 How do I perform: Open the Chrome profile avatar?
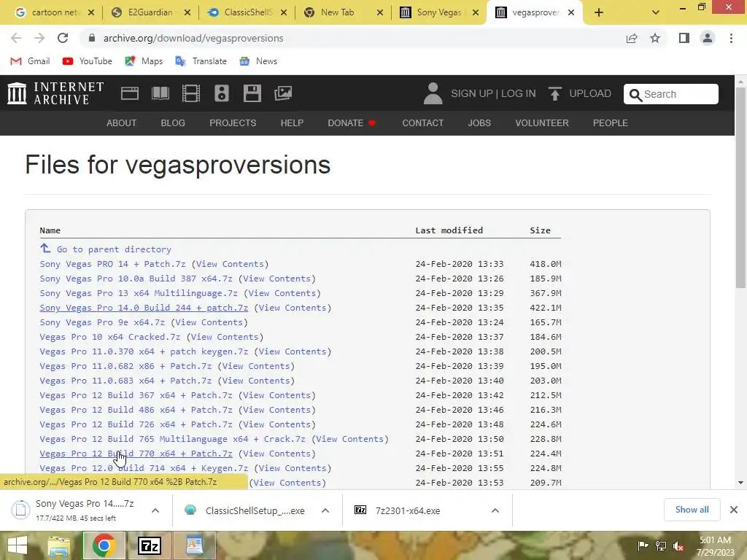(x=708, y=38)
